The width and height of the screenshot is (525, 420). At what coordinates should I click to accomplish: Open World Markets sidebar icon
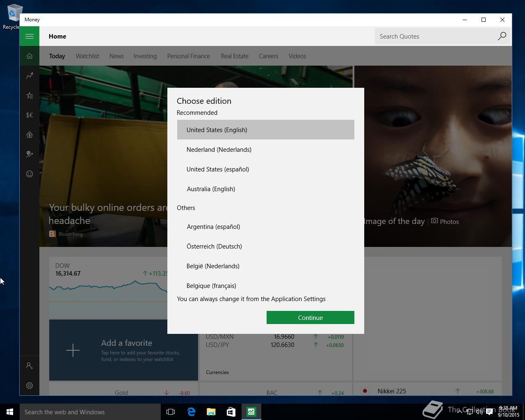(x=30, y=155)
